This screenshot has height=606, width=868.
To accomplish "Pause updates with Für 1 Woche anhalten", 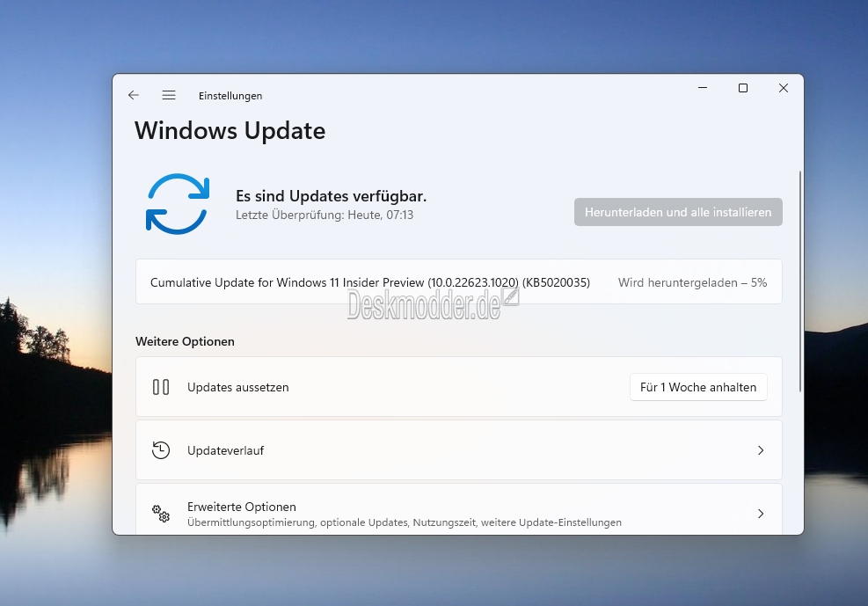I will [698, 387].
